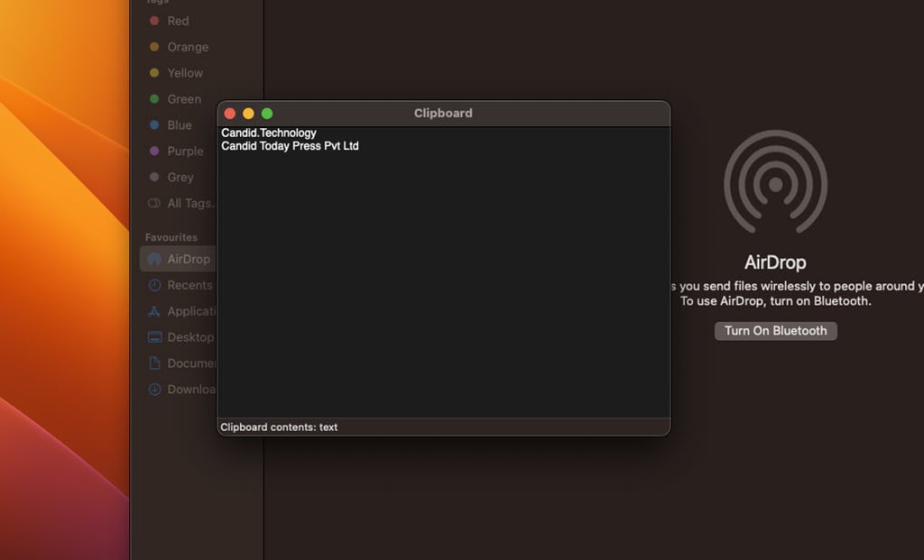Select the Blue tag in Finder sidebar
This screenshot has height=560, width=924.
[180, 124]
